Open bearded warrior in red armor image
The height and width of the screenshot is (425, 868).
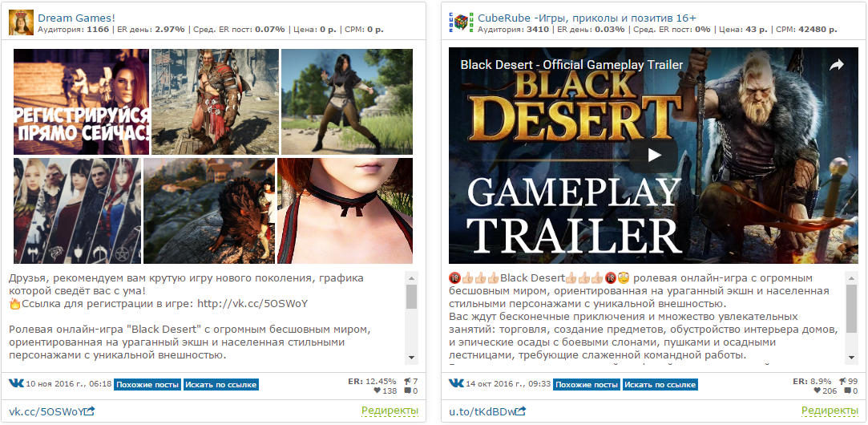pos(216,101)
